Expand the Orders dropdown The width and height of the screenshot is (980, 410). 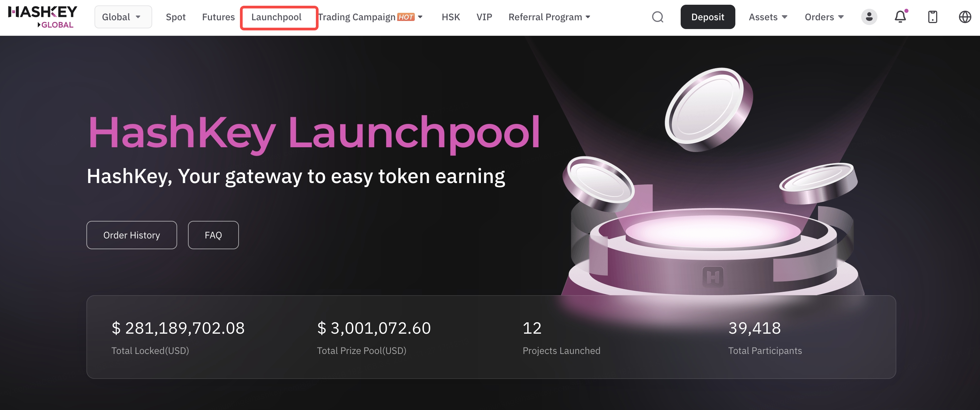(x=824, y=17)
